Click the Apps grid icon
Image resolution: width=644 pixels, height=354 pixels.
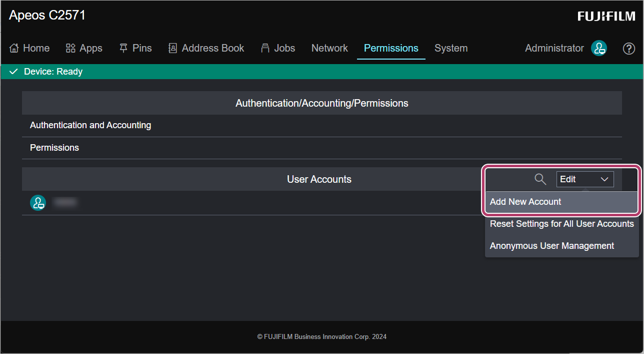point(70,48)
